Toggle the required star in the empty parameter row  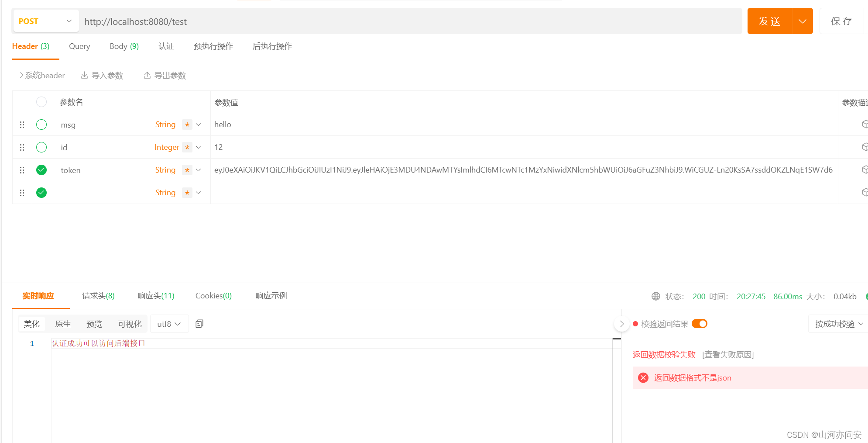(x=187, y=193)
